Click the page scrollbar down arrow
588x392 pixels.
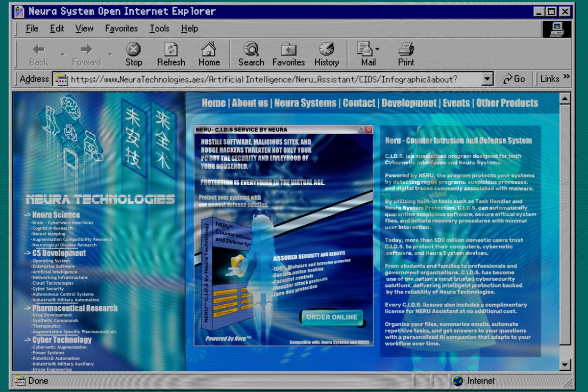(x=565, y=365)
